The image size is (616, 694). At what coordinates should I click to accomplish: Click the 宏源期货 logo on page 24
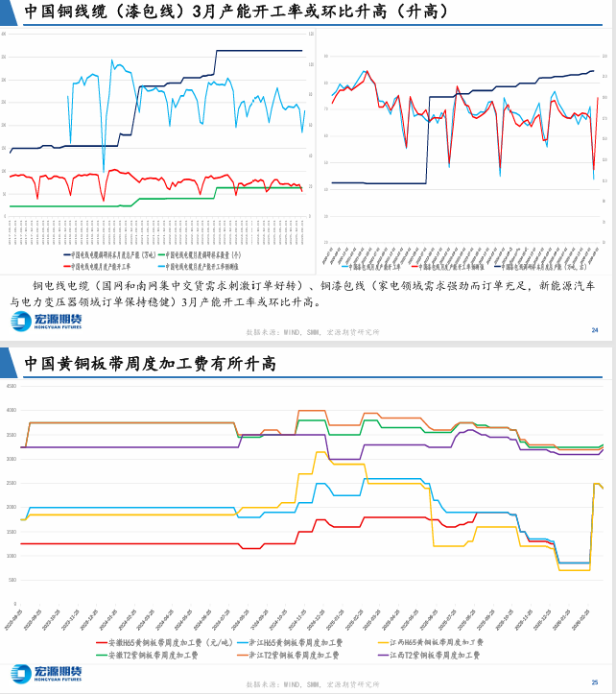[x=46, y=321]
